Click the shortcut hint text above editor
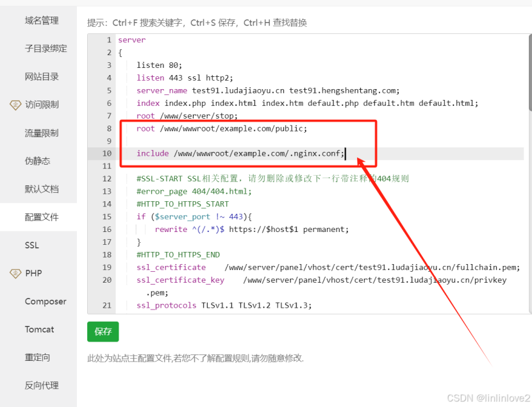The width and height of the screenshot is (532, 407). coord(197,22)
